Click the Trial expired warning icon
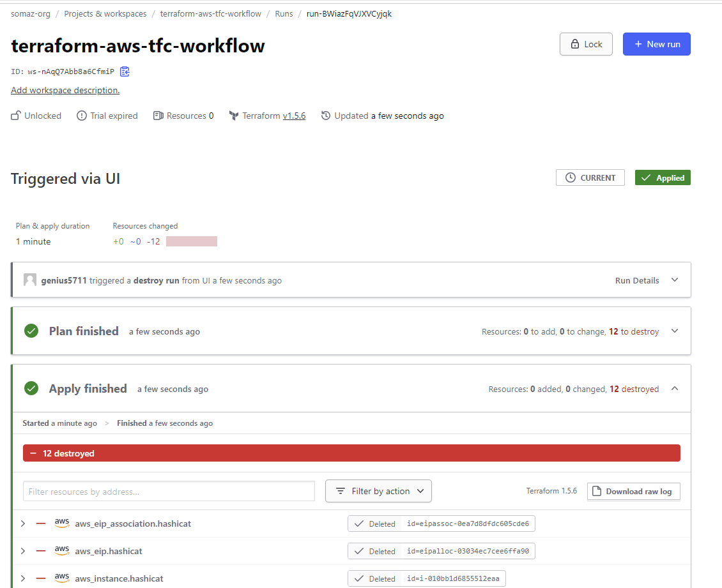 tap(82, 116)
